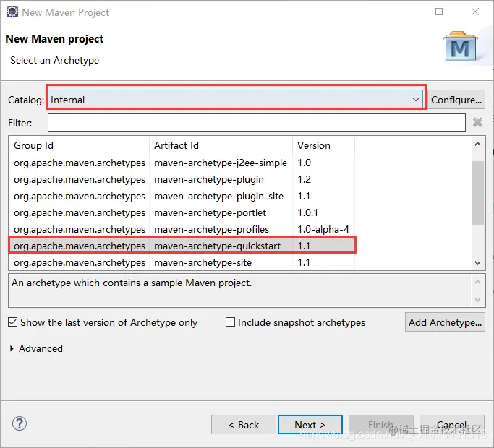The image size is (494, 448).
Task: Focus the Filter text field
Action: tap(257, 122)
